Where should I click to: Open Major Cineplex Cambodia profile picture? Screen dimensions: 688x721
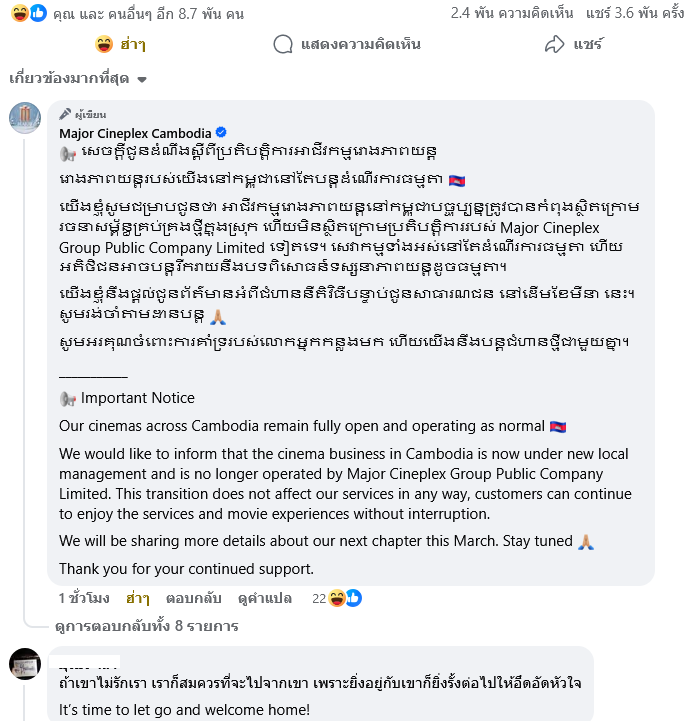[25, 118]
